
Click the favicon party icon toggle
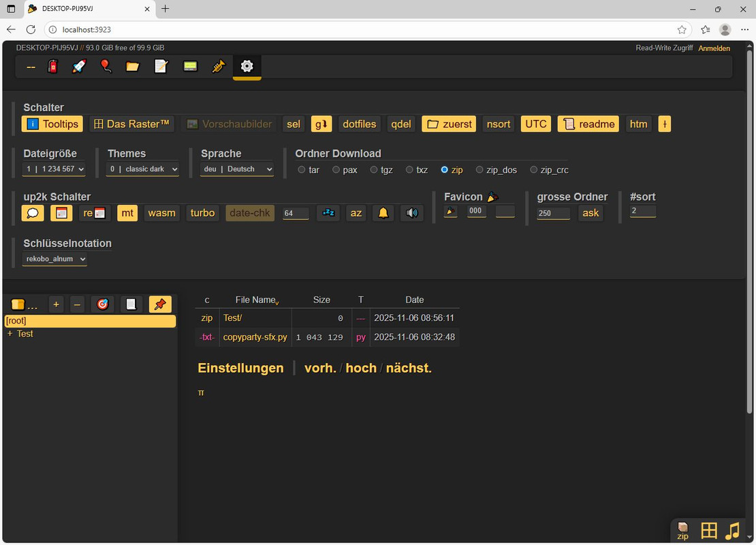450,211
